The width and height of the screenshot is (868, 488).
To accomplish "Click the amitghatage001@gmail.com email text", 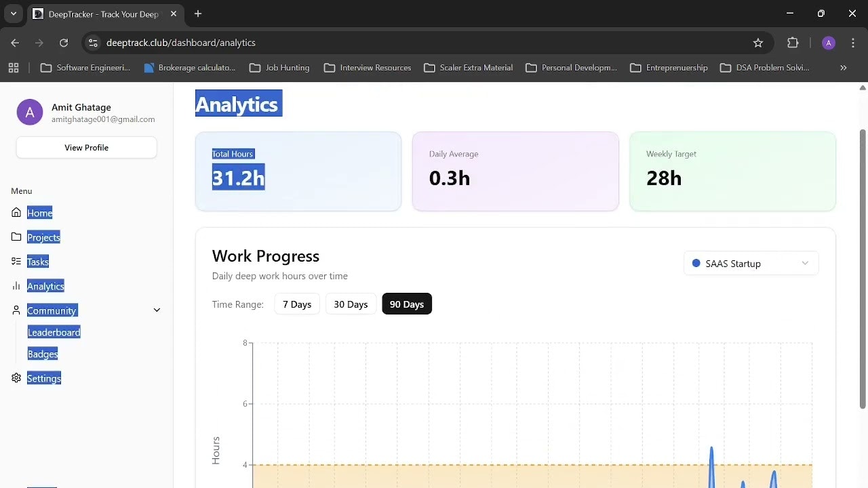I will (103, 119).
